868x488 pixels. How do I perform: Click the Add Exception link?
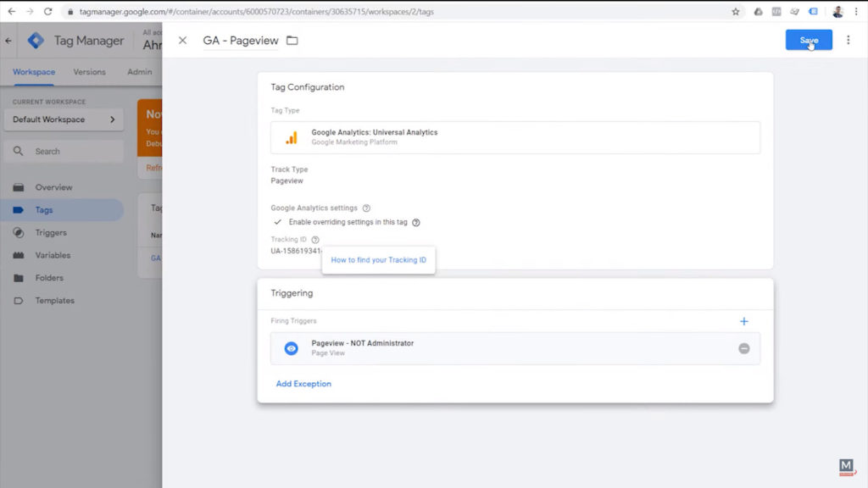(303, 384)
